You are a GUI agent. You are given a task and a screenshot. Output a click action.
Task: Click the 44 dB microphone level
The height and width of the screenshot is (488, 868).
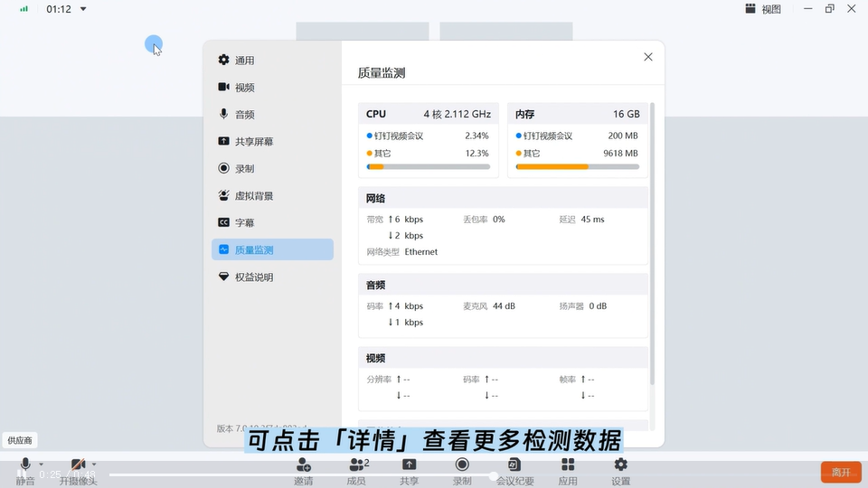(x=504, y=306)
